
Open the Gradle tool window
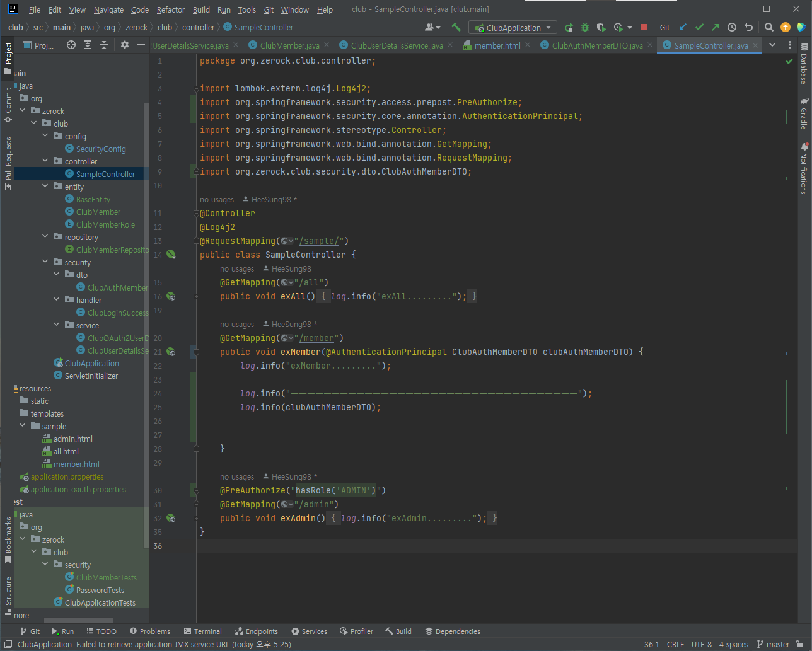coord(804,113)
